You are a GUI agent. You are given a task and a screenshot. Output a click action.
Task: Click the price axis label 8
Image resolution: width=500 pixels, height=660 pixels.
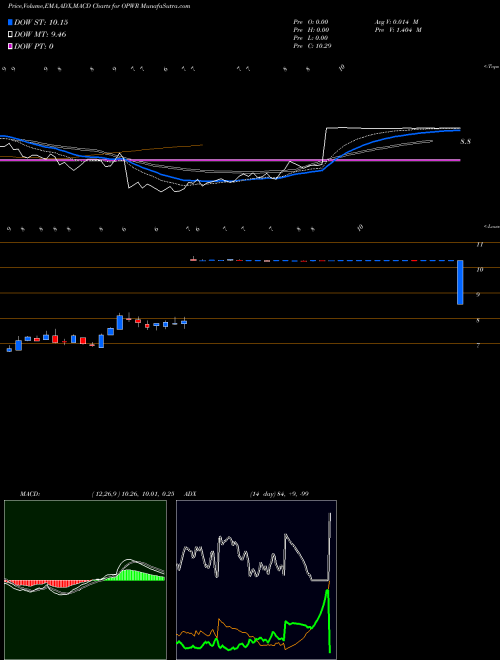point(478,321)
